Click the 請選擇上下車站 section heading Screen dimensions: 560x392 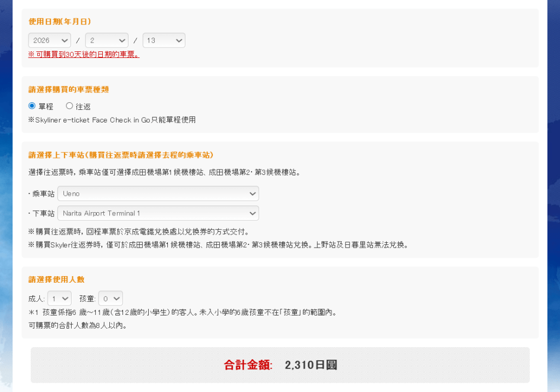(121, 155)
